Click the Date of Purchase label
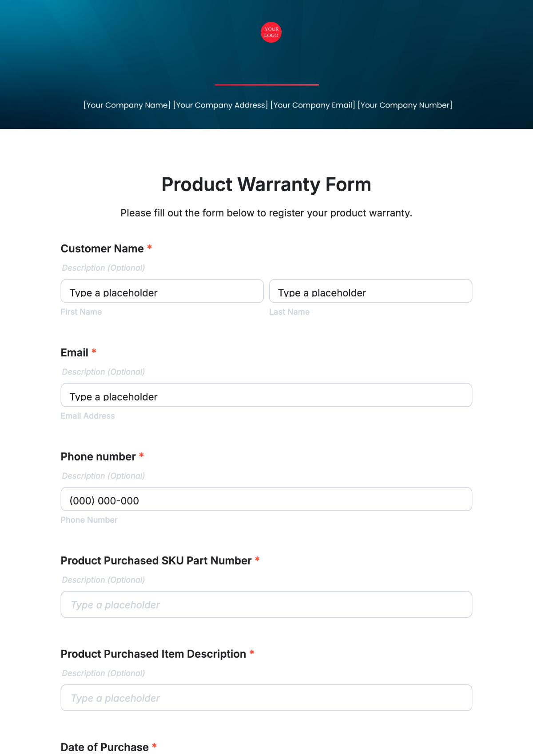Image resolution: width=533 pixels, height=756 pixels. coord(105,747)
